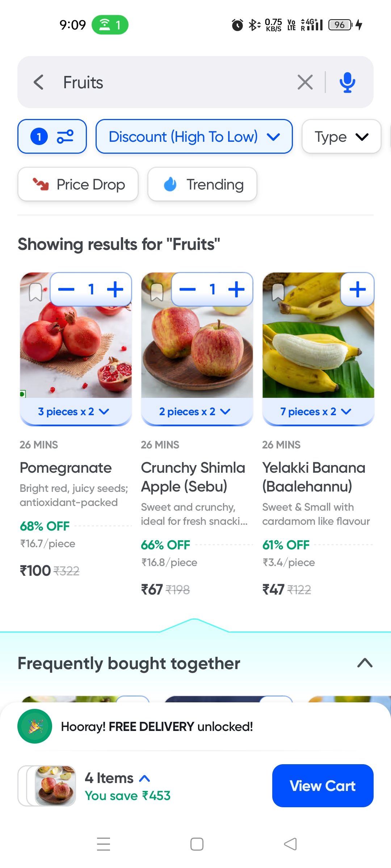Screen dimensions: 391x868
Task: Decrease Pomegranate quantity
Action: [66, 289]
